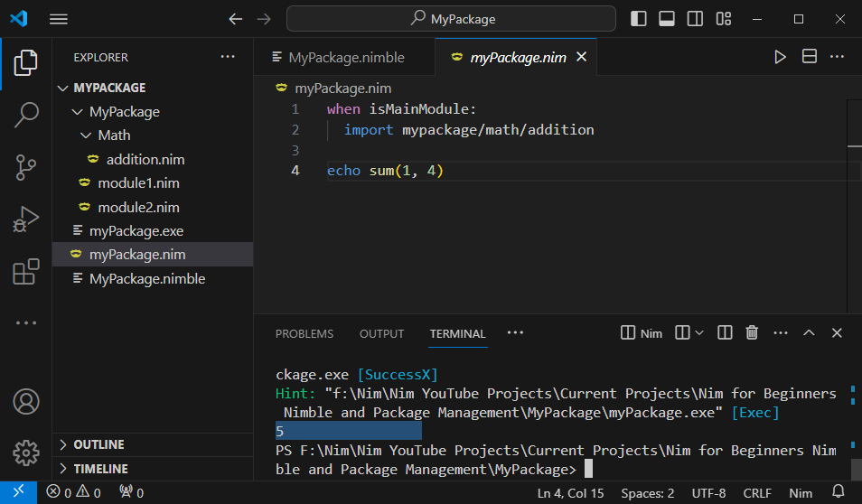The height and width of the screenshot is (504, 862).
Task: Show additional activity bar views ellipsis
Action: [26, 322]
